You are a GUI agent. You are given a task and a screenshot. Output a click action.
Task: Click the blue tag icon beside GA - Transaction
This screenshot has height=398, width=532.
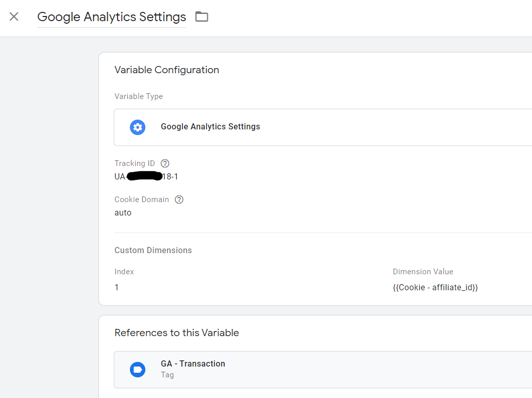point(138,369)
